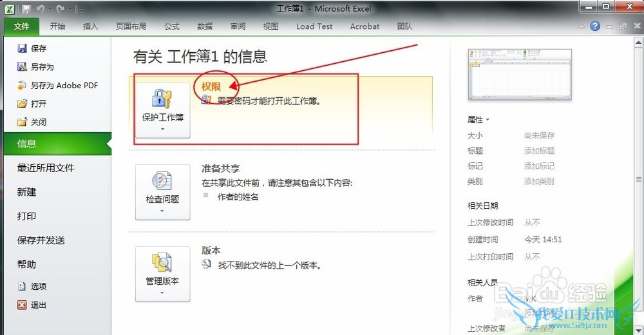Exit Excel with 退出
The height and width of the screenshot is (335, 644).
click(x=32, y=305)
